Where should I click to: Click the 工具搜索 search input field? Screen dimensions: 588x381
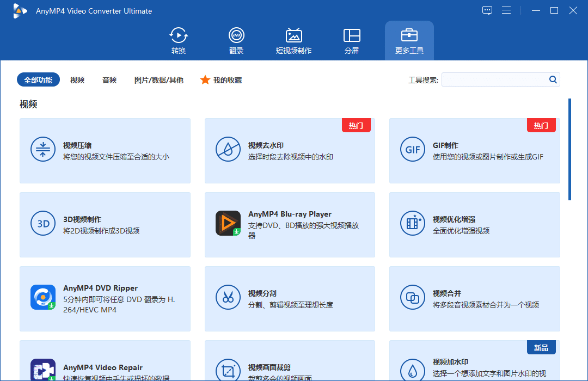point(494,80)
